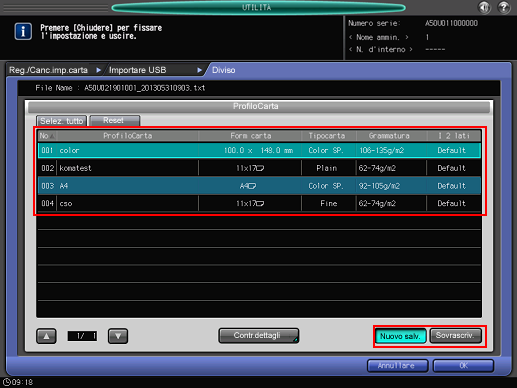Select profile 001 color
The width and height of the screenshot is (517, 388).
pyautogui.click(x=259, y=150)
